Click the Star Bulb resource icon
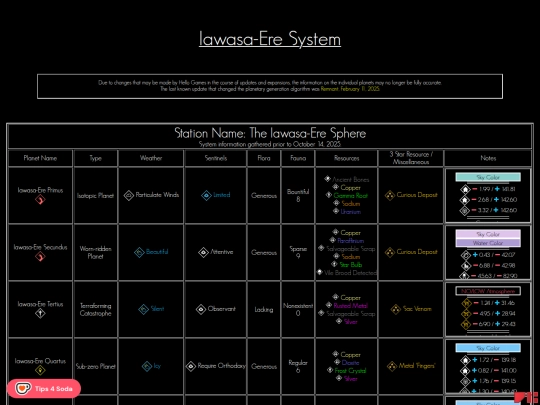 [x=334, y=264]
